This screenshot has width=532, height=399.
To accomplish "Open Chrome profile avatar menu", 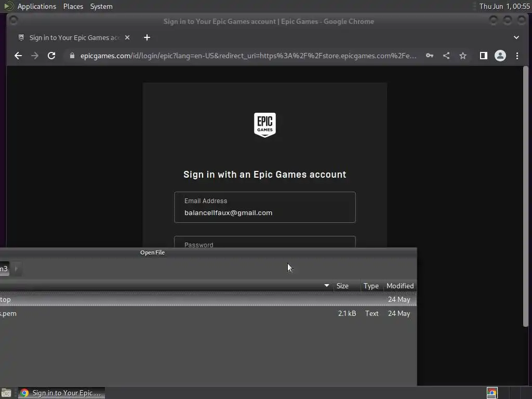I will [500, 56].
